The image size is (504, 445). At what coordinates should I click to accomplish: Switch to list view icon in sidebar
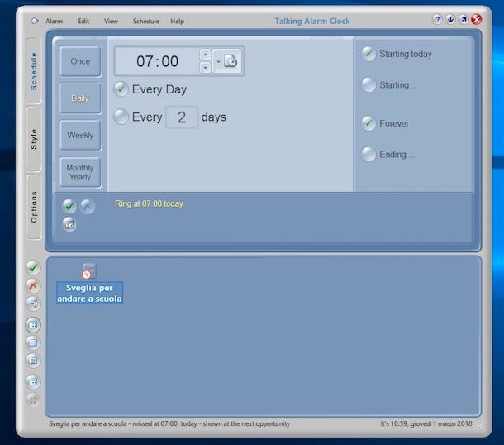pyautogui.click(x=33, y=342)
